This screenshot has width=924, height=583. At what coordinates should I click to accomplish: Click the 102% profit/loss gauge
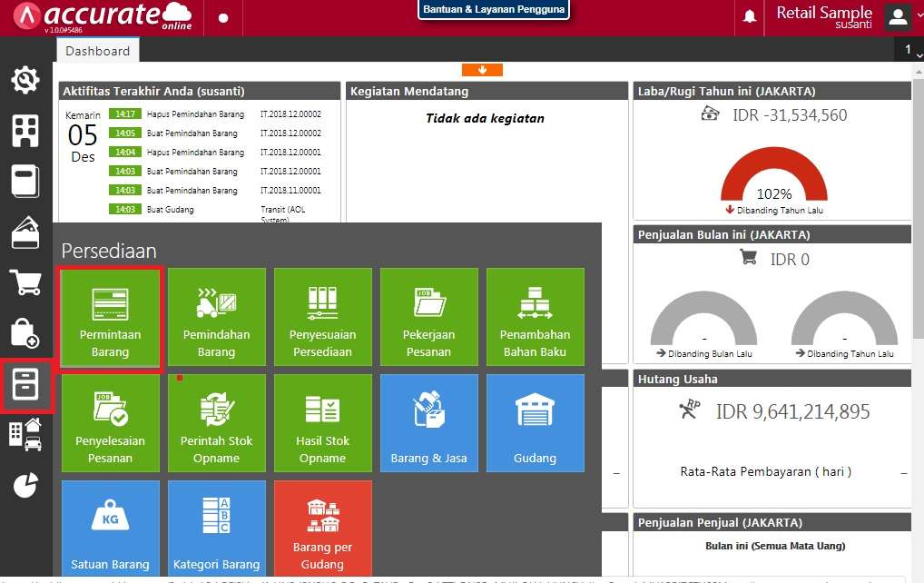pos(773,175)
